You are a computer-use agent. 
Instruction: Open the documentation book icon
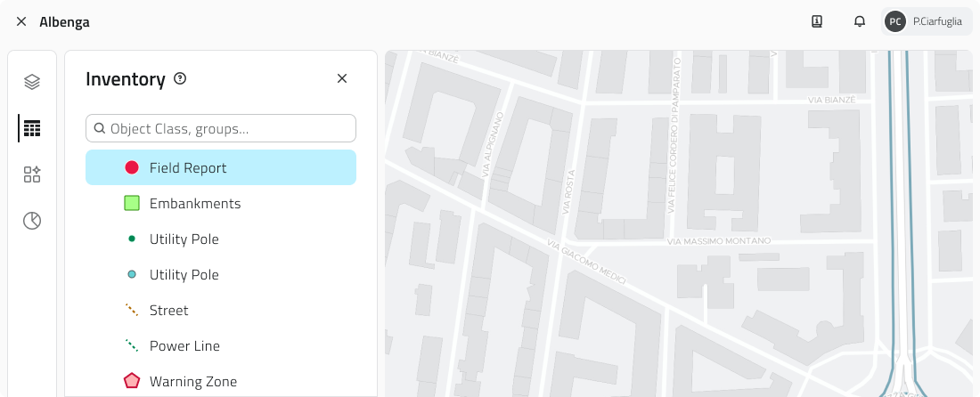(817, 21)
